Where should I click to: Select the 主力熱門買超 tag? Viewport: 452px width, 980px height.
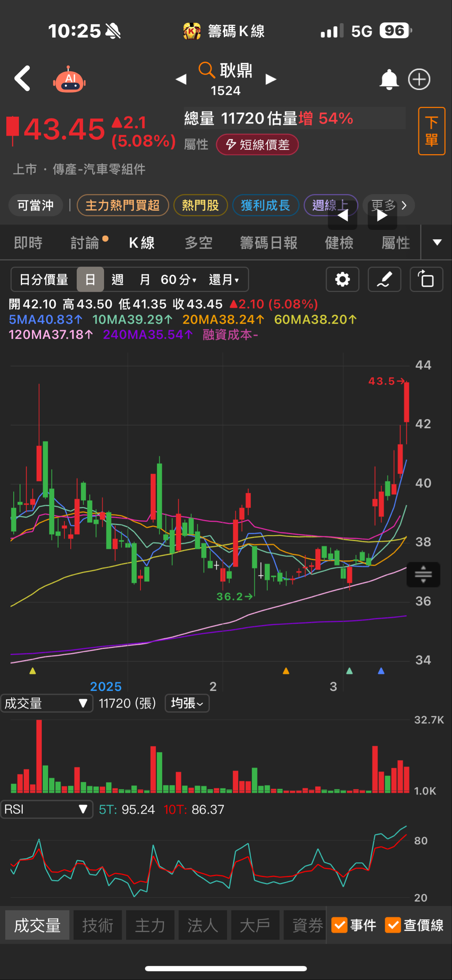pos(123,205)
